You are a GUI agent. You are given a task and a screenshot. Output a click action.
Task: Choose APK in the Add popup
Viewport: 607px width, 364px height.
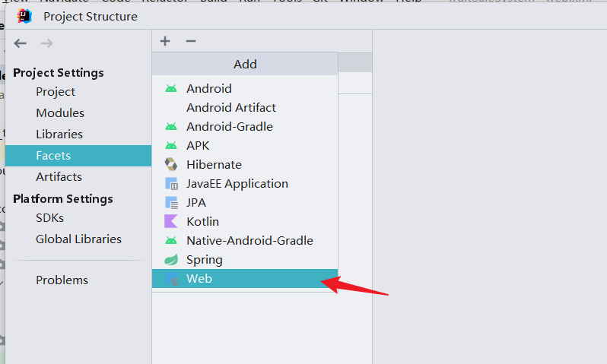(198, 146)
